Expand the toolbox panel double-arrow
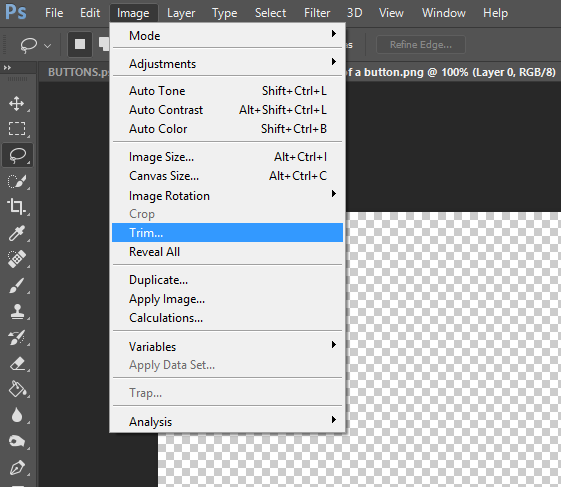The image size is (561, 487). [7, 67]
